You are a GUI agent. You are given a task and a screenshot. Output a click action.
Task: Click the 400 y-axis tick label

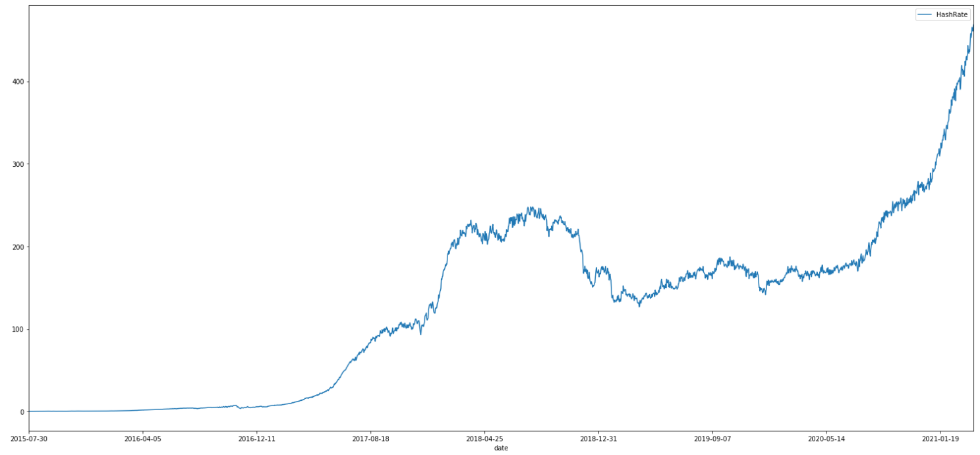coord(17,82)
